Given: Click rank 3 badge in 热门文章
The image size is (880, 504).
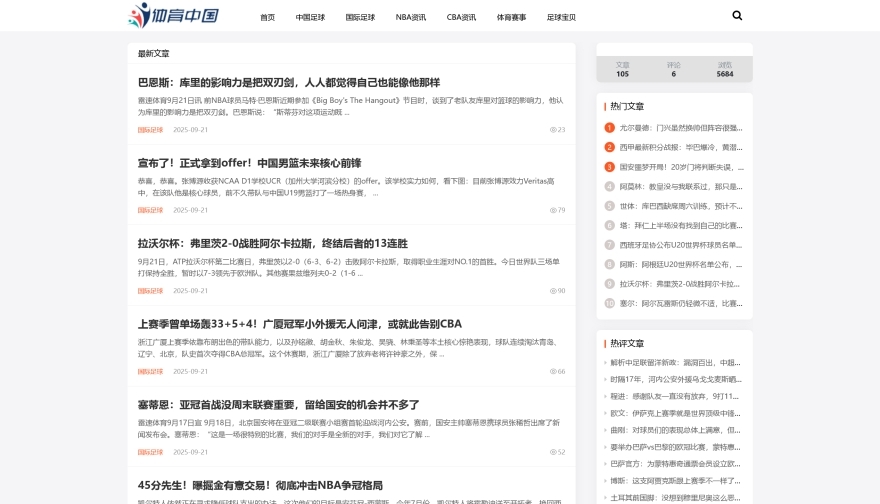Looking at the screenshot, I should [609, 167].
